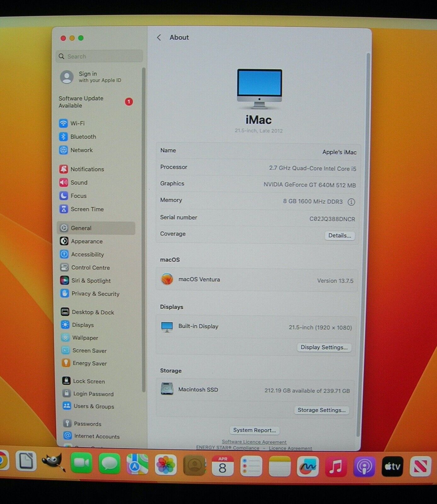Open Control Centre settings
Image resolution: width=437 pixels, height=504 pixels.
click(85, 268)
